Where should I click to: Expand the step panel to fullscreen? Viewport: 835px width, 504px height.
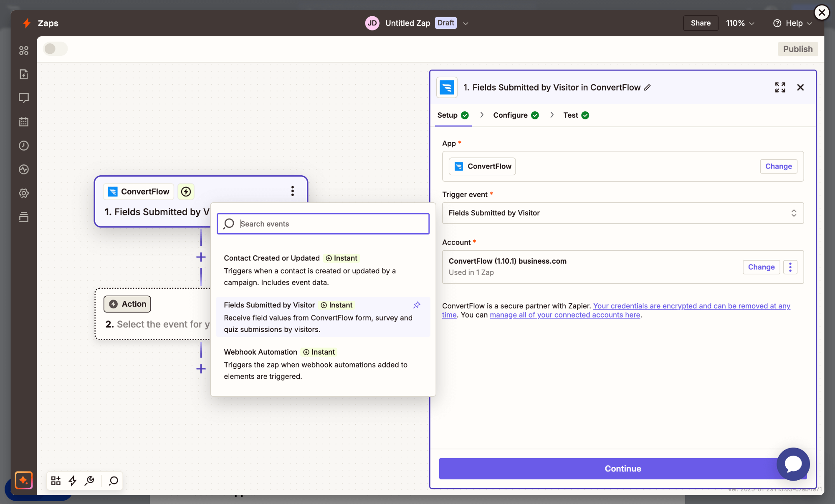[780, 87]
